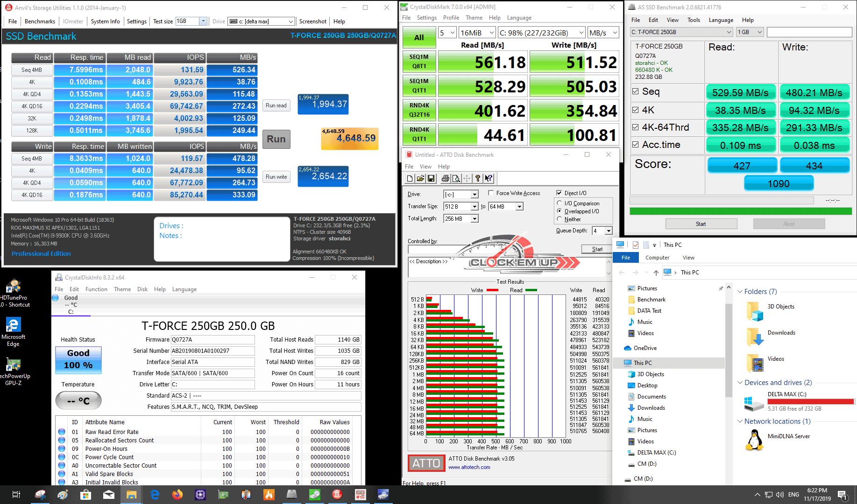
Task: Click the New file icon in ATTO toolbar
Action: (x=410, y=178)
